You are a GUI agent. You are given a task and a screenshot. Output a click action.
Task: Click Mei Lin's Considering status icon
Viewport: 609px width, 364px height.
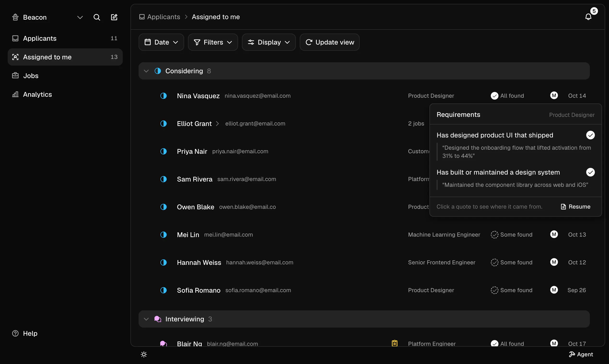pyautogui.click(x=164, y=235)
